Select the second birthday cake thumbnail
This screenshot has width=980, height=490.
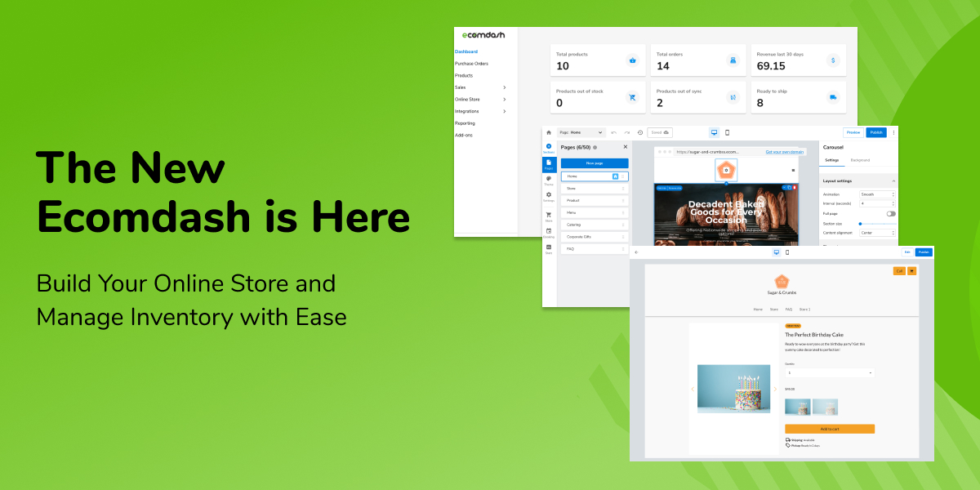coord(826,407)
